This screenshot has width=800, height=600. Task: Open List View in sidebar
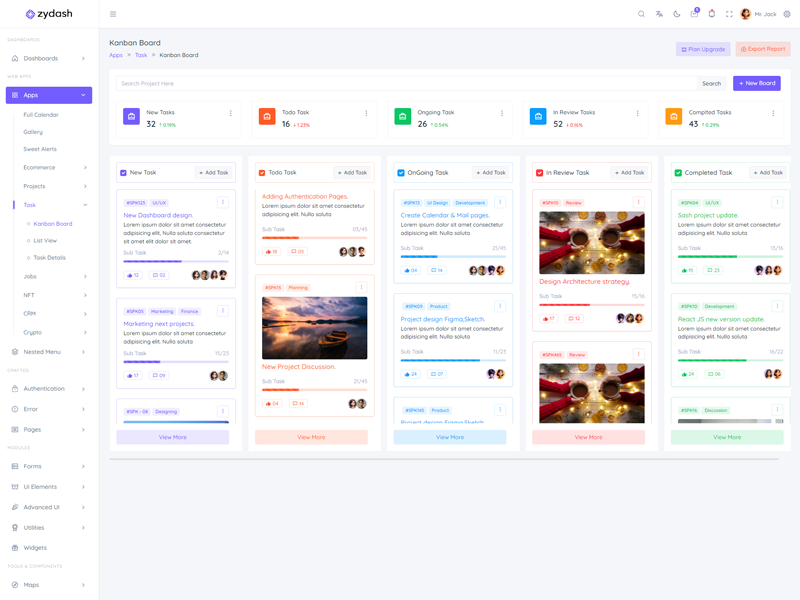(45, 240)
